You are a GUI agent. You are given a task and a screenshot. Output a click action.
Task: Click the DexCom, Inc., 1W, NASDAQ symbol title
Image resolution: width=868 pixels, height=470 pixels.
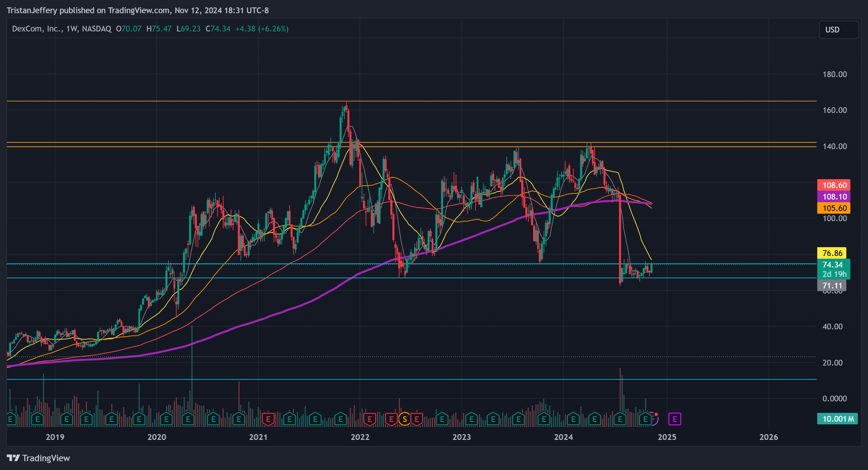62,29
